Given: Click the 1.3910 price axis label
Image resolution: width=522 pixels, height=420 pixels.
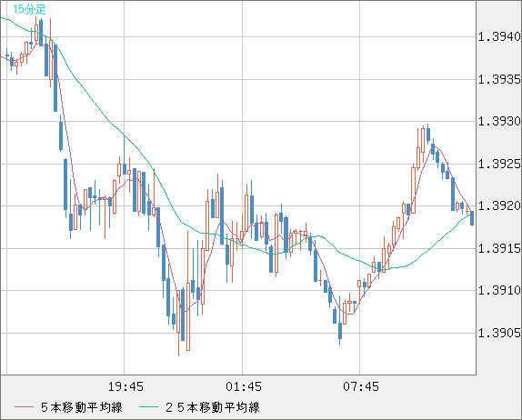Looking at the screenshot, I should [499, 290].
